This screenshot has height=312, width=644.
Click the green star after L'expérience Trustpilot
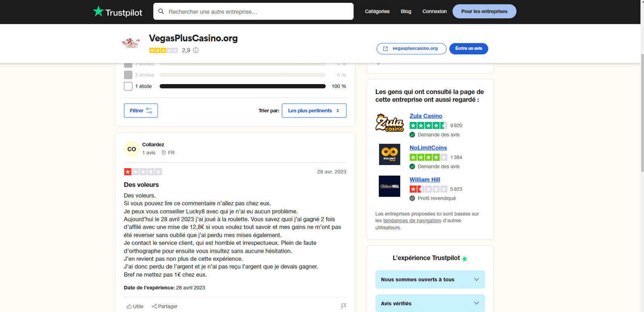(x=464, y=258)
